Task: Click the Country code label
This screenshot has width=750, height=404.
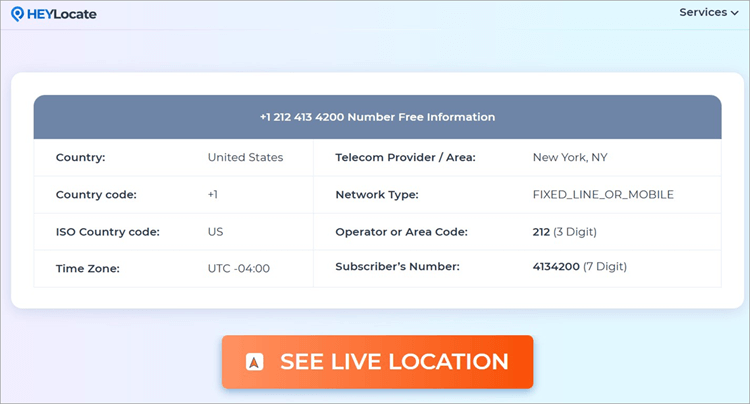Action: click(x=96, y=194)
